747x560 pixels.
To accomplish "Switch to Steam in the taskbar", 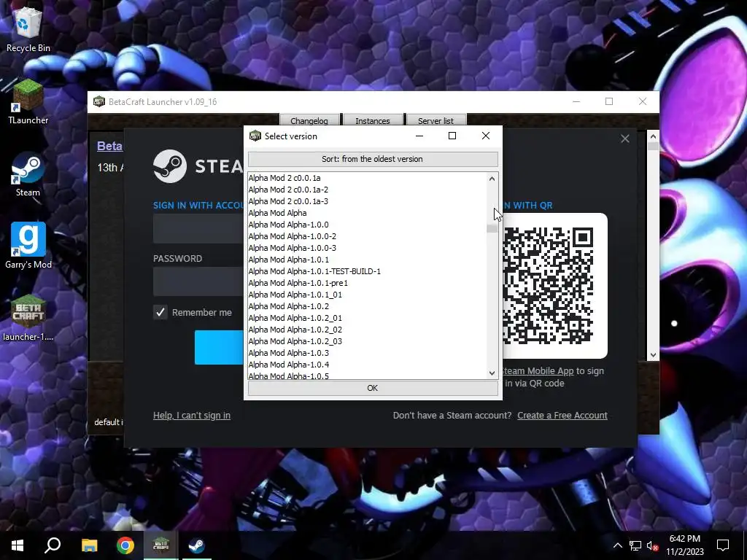I will point(196,545).
